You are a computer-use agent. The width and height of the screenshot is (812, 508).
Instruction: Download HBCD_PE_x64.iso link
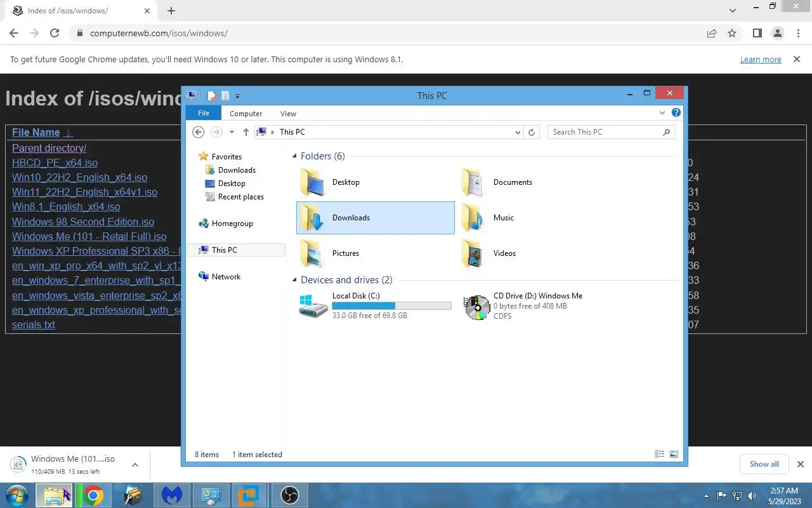coord(55,163)
